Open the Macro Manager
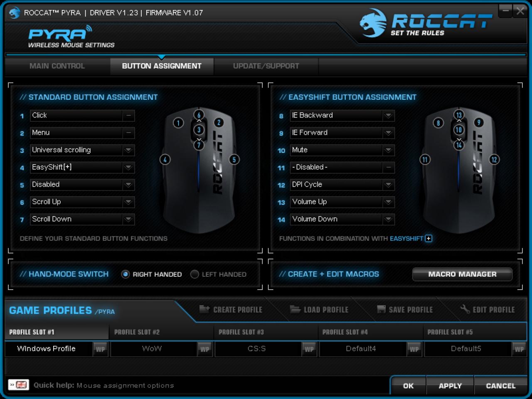 click(462, 274)
